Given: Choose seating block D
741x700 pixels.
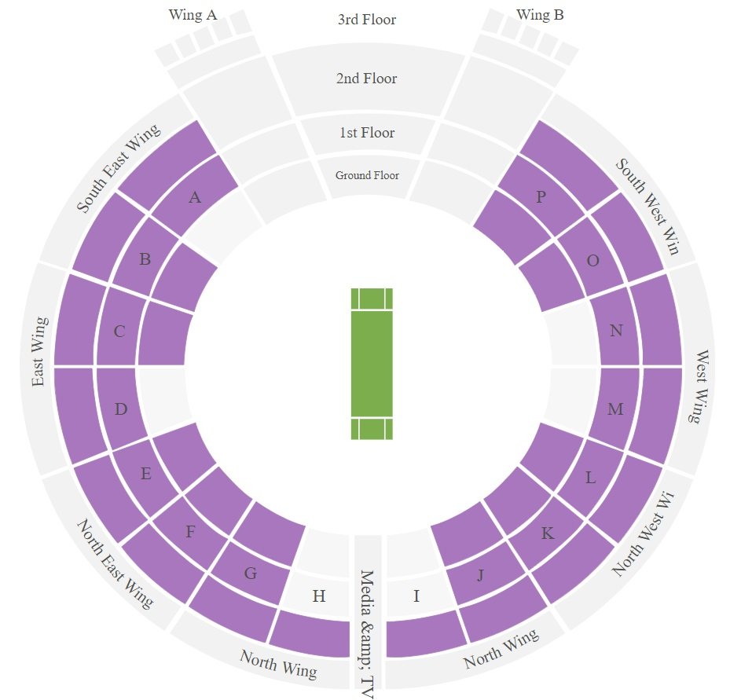Looking at the screenshot, I should click(x=121, y=409).
